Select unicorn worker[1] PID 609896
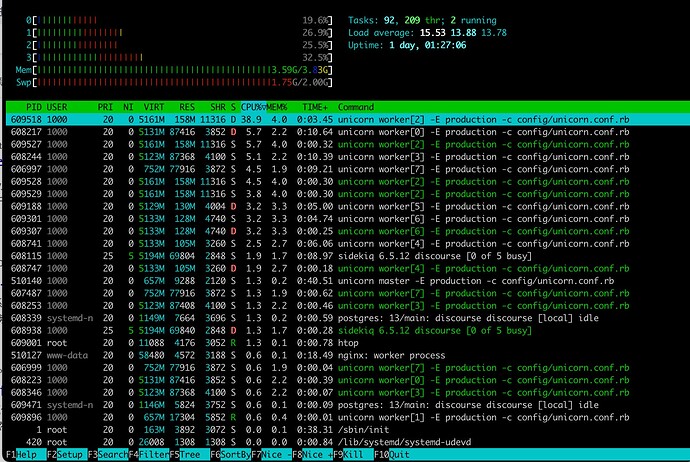 (348, 417)
